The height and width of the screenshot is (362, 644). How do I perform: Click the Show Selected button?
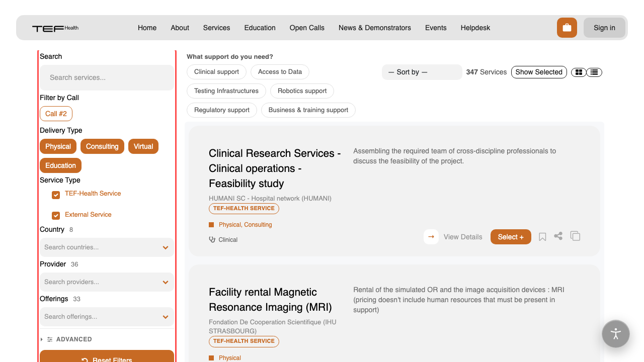click(539, 72)
